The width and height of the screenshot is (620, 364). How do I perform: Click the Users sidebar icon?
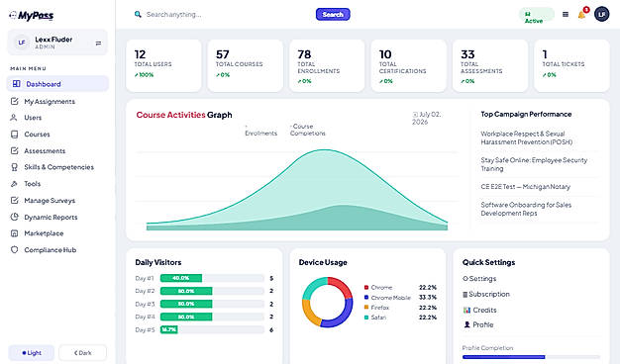(x=14, y=118)
